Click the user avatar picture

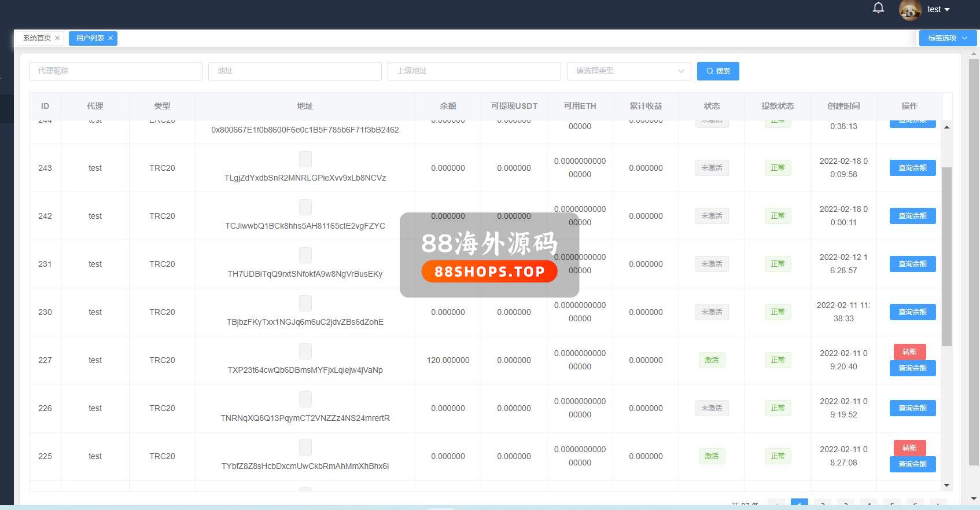pyautogui.click(x=910, y=10)
